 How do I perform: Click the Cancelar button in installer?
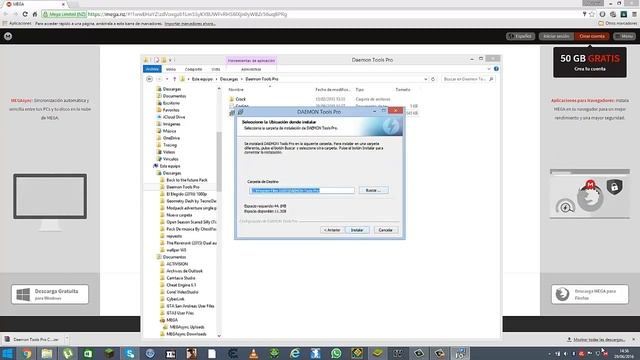tap(385, 230)
